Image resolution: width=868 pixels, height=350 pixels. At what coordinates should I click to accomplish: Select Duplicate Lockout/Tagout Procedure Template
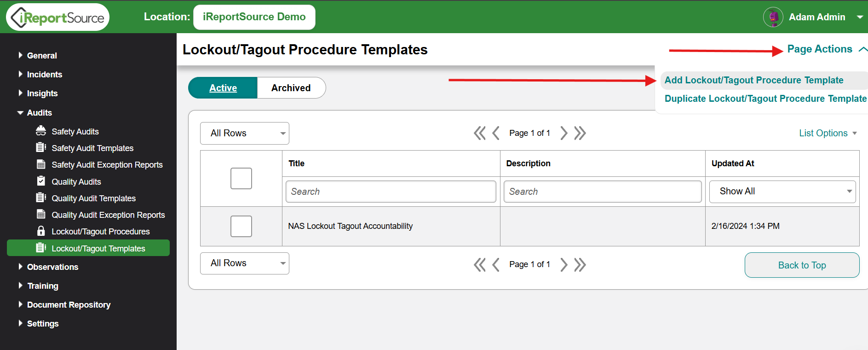point(765,99)
